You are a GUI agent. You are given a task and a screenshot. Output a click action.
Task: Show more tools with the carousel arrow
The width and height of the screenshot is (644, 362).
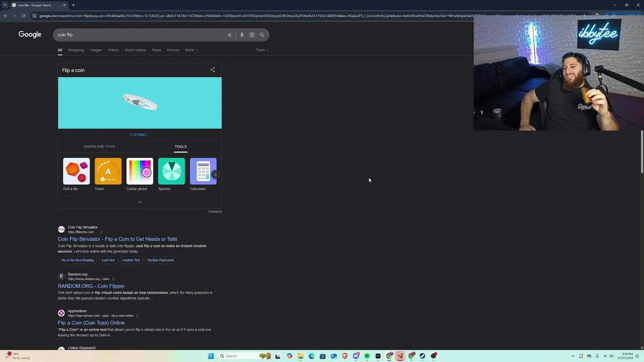(215, 174)
